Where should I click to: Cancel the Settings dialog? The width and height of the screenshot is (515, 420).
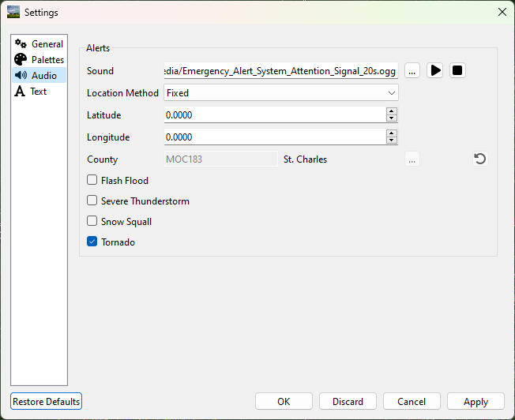pyautogui.click(x=412, y=401)
